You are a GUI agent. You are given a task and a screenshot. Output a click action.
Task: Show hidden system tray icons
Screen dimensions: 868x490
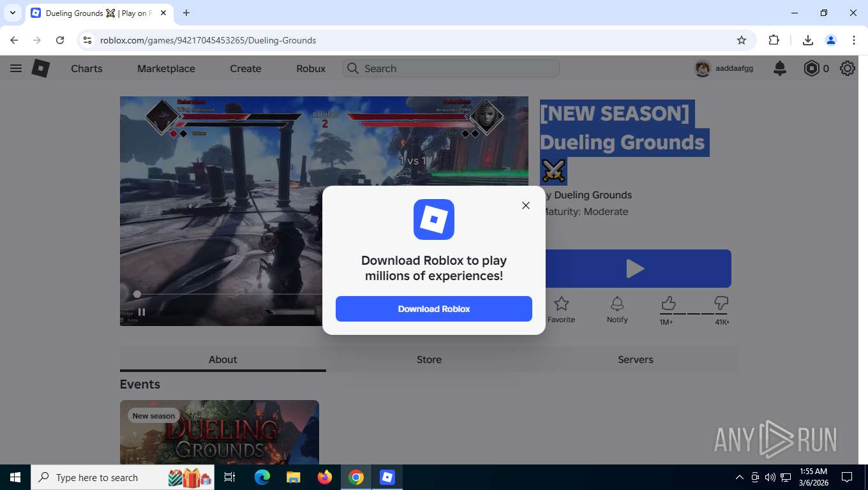[740, 477]
